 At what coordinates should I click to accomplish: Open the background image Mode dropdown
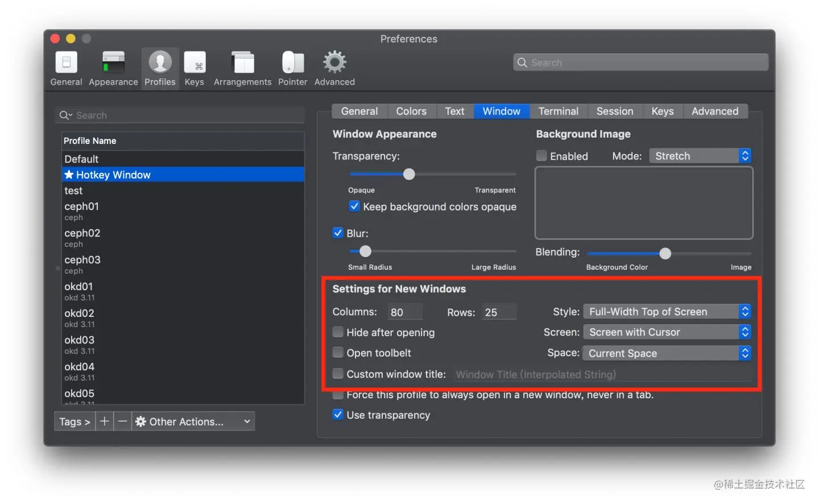click(700, 156)
